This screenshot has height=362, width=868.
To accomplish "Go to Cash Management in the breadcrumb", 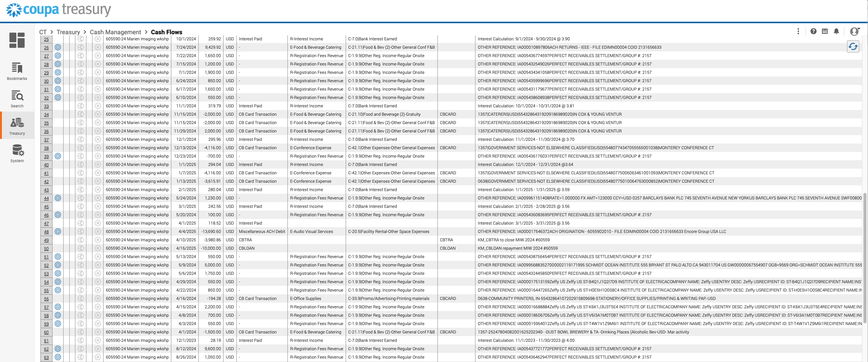I will pos(115,32).
